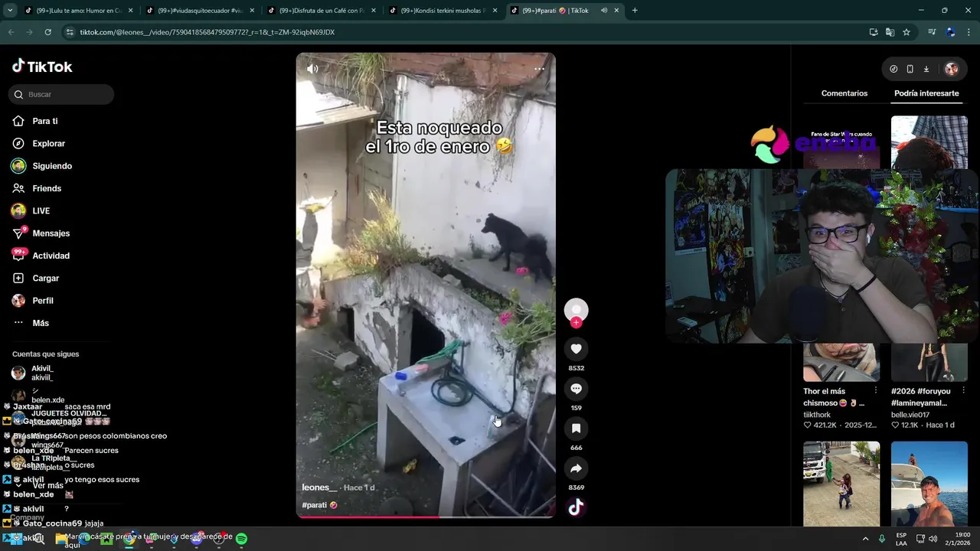Open the video thumbnail with the parked truck
This screenshot has height=551, width=980.
coord(841,484)
